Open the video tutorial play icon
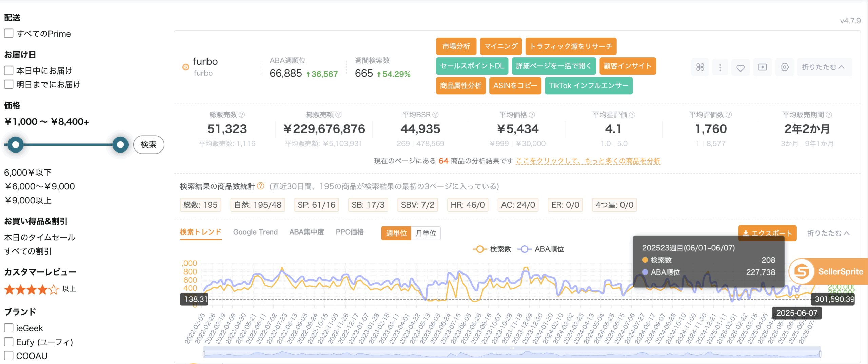 point(763,67)
